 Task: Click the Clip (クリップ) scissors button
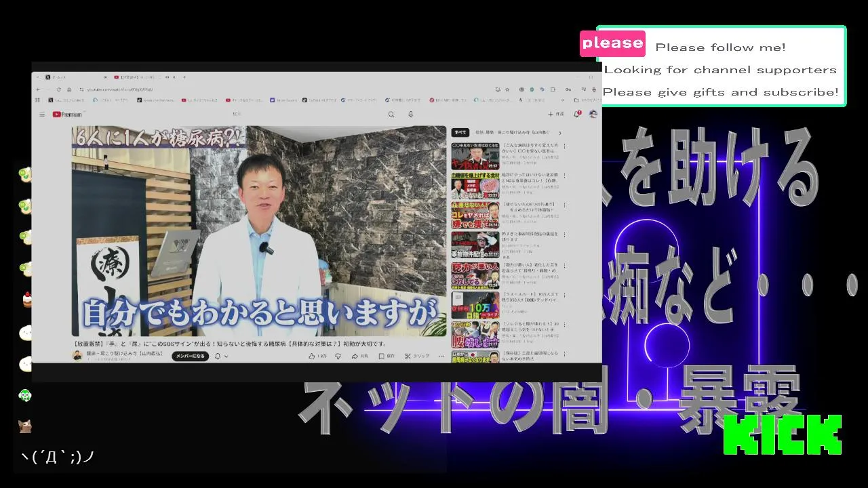(417, 356)
